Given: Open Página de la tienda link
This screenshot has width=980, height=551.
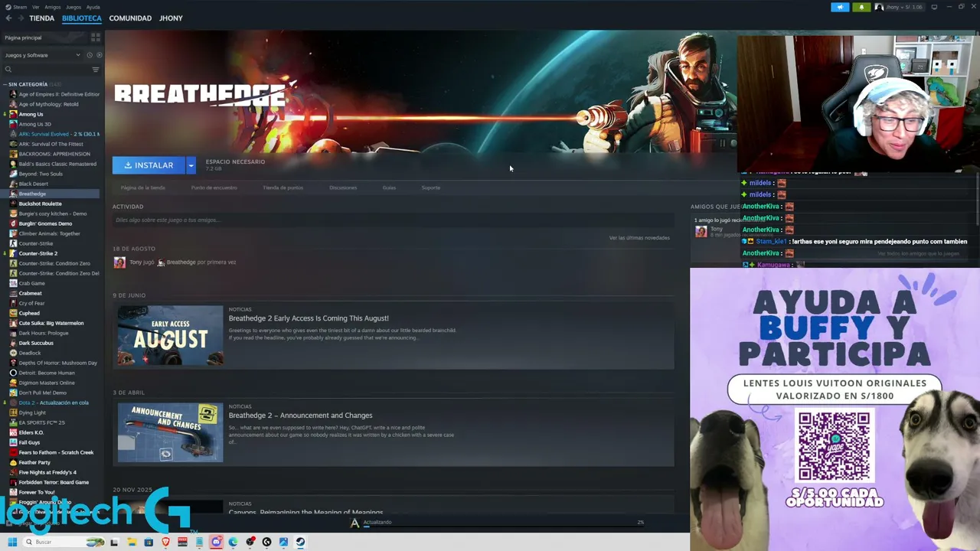Looking at the screenshot, I should (142, 187).
